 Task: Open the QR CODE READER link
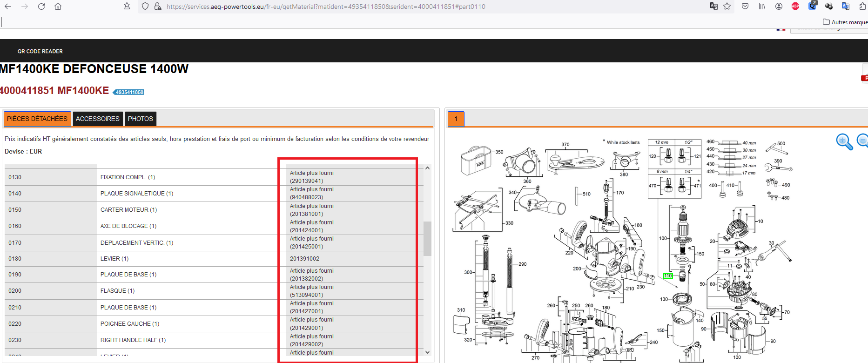(x=40, y=51)
